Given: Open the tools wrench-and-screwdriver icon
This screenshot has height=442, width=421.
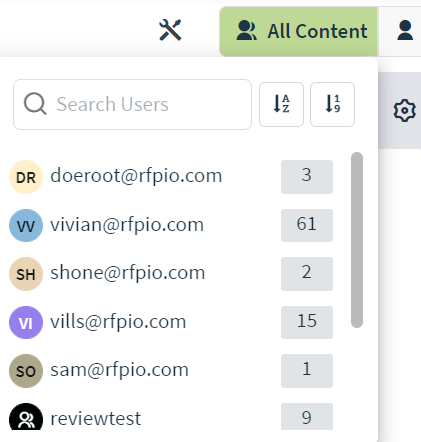Looking at the screenshot, I should [x=170, y=30].
